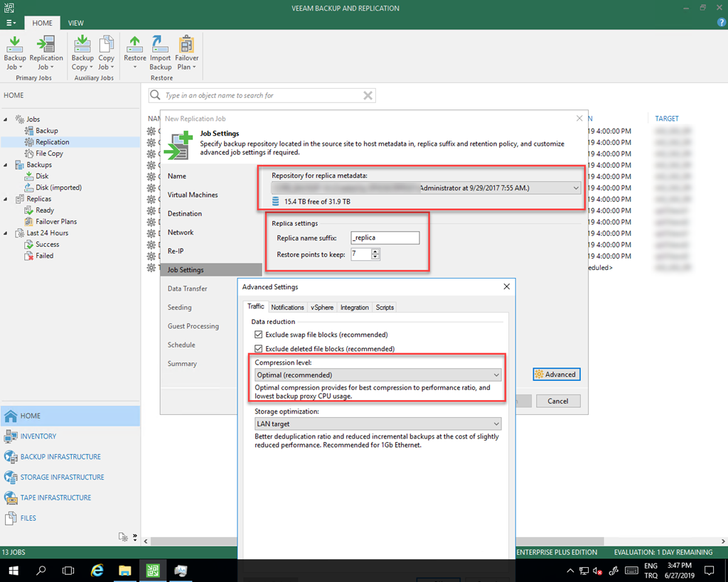Open the Backup Copy ribbon button
Viewport: 728px width, 582px height.
(82, 53)
